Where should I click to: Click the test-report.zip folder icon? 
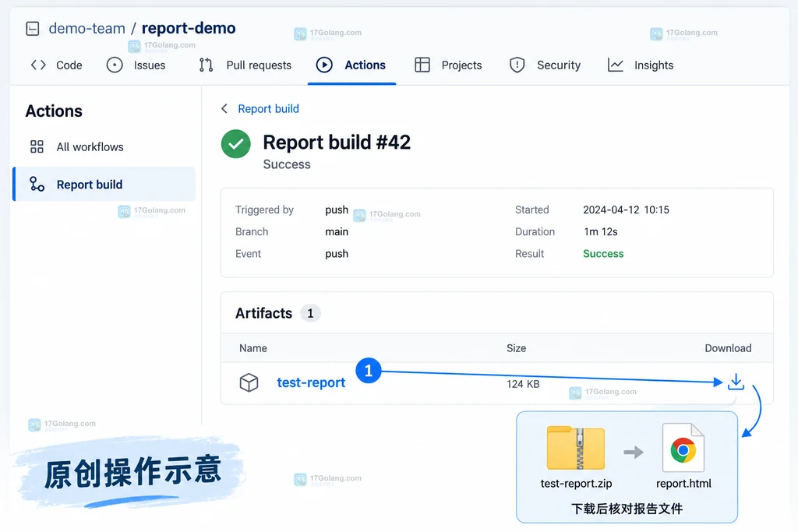click(576, 448)
